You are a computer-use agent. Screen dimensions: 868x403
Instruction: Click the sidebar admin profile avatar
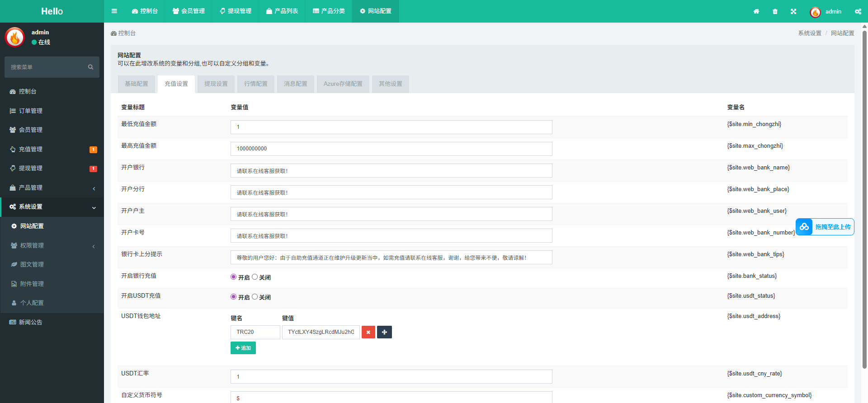[x=15, y=37]
